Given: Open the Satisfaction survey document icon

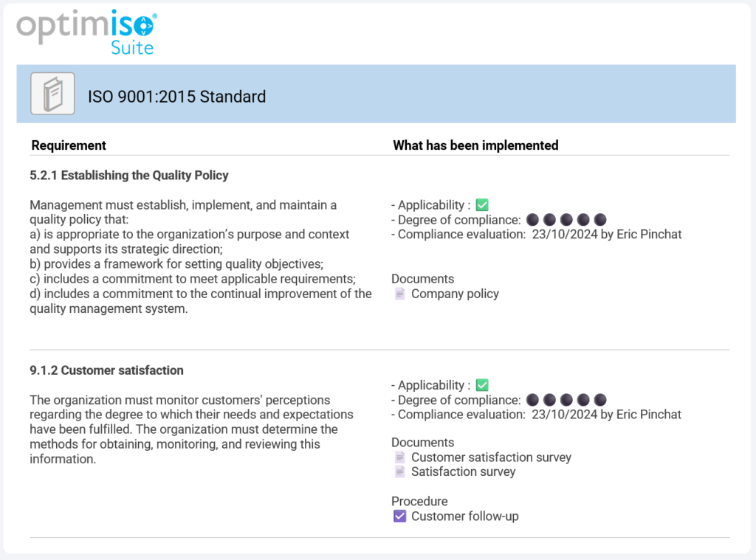Looking at the screenshot, I should click(x=399, y=471).
